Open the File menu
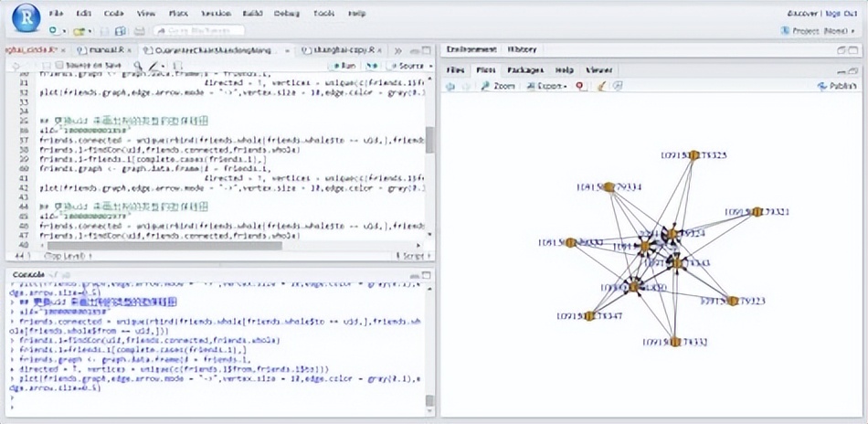This screenshot has width=868, height=424. tap(56, 14)
